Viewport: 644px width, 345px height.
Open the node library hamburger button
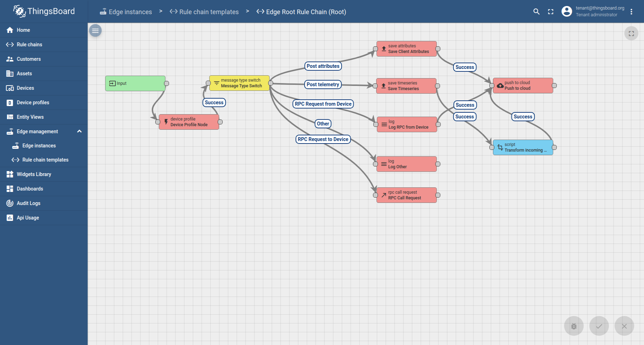coord(95,30)
